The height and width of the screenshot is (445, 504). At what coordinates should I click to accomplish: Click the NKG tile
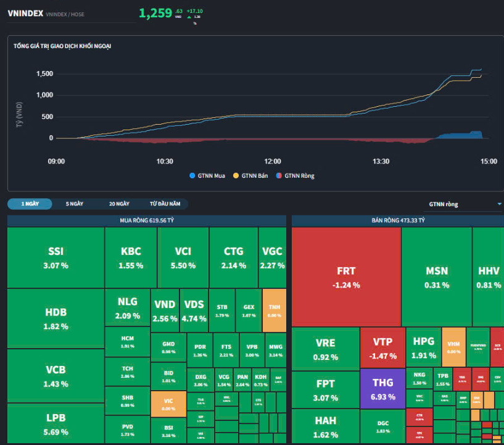419,378
